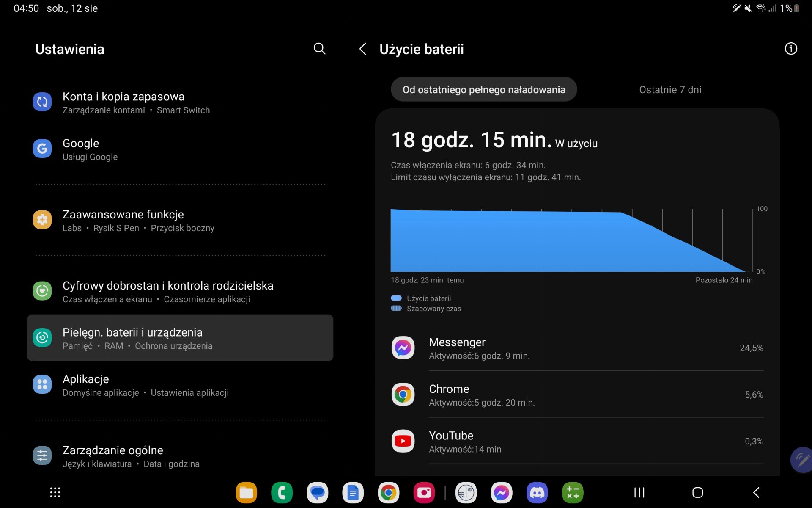Tap the 18 godz. 15 min. usage heading
The height and width of the screenshot is (508, 812).
click(x=472, y=140)
